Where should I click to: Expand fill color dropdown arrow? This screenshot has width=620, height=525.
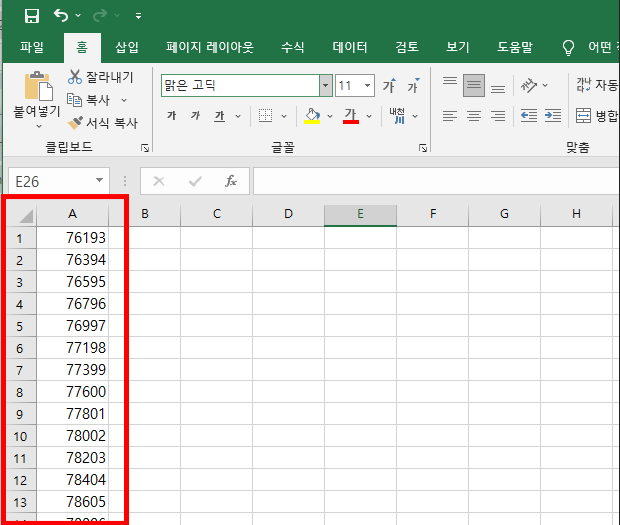pyautogui.click(x=330, y=116)
